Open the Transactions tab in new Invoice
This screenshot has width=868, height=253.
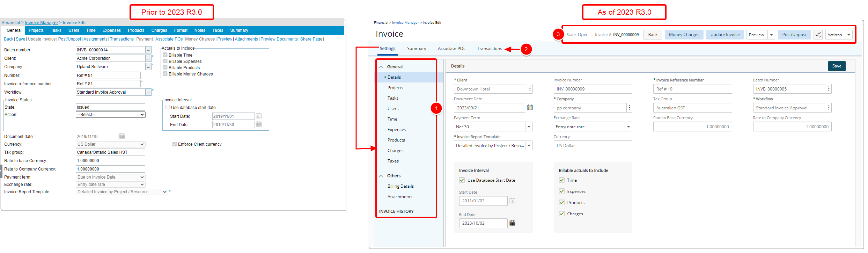click(x=490, y=49)
